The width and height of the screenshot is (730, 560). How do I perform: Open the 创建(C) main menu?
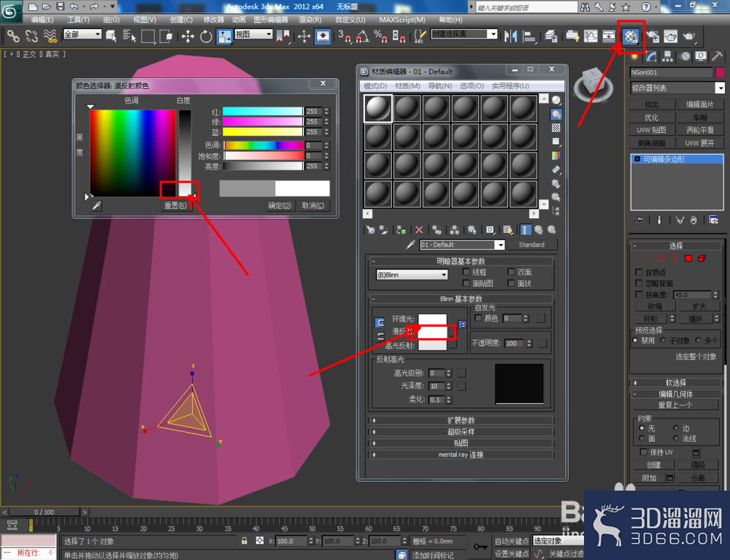[x=181, y=20]
